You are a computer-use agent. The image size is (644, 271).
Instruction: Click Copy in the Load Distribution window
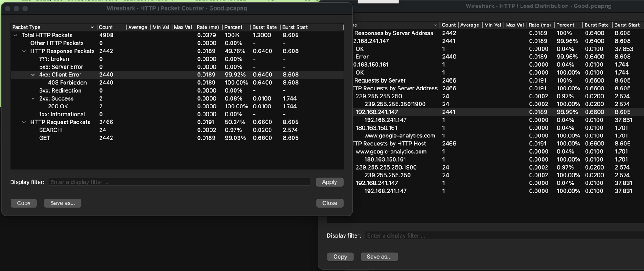pyautogui.click(x=340, y=257)
